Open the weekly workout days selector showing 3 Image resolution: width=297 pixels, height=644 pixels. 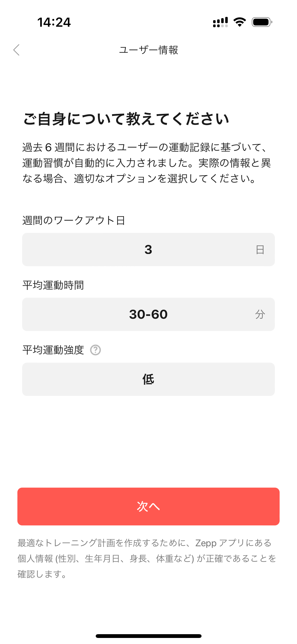tap(148, 249)
